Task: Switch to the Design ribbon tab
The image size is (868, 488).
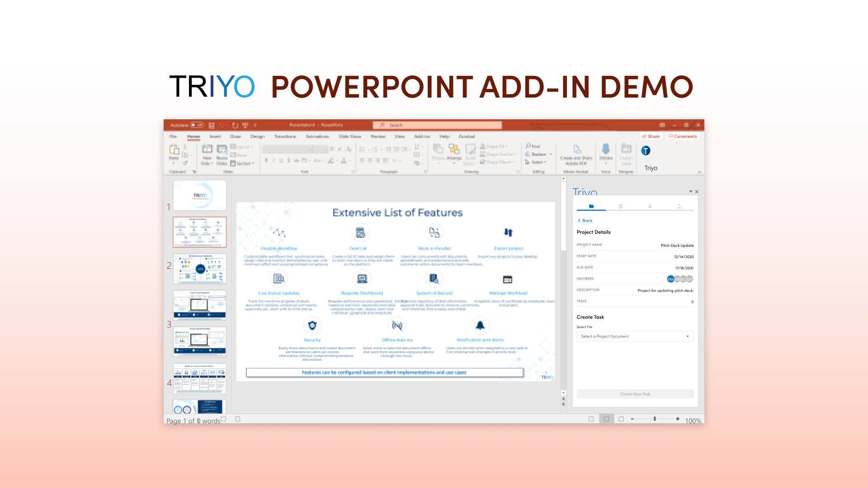Action: click(257, 136)
